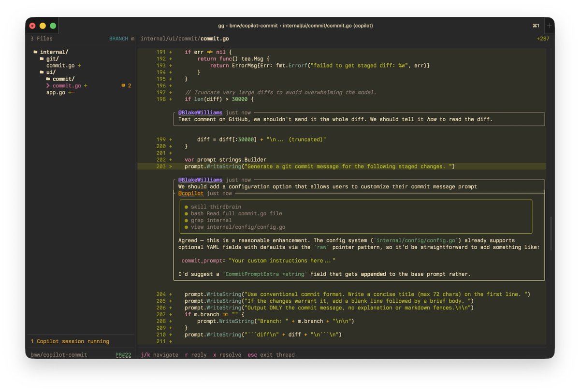Click the ui/ folder icon

click(42, 72)
